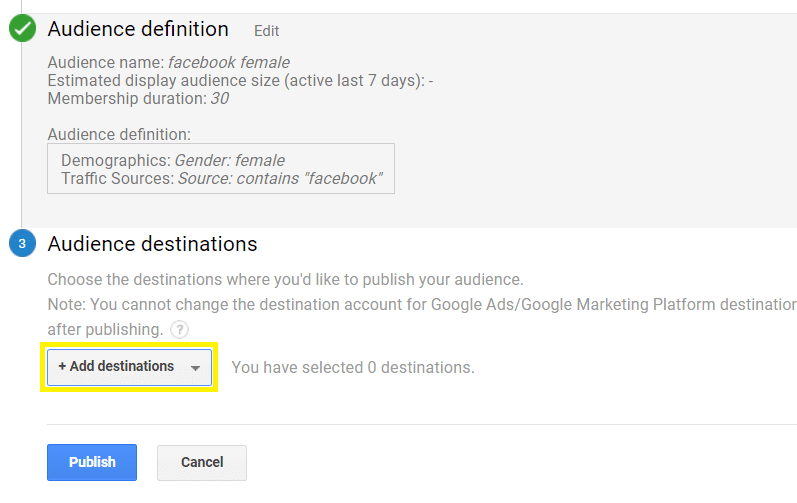797x503 pixels.
Task: Click 'Demographics: Gender: female' line
Action: point(173,161)
